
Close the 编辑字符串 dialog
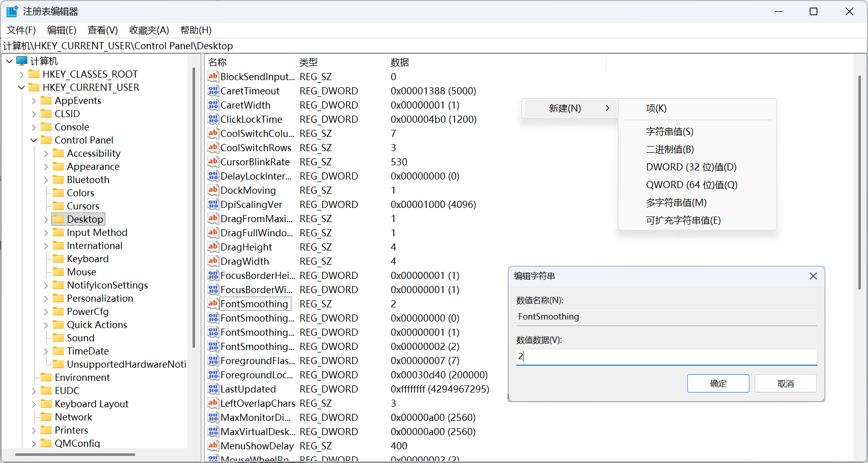tap(813, 276)
